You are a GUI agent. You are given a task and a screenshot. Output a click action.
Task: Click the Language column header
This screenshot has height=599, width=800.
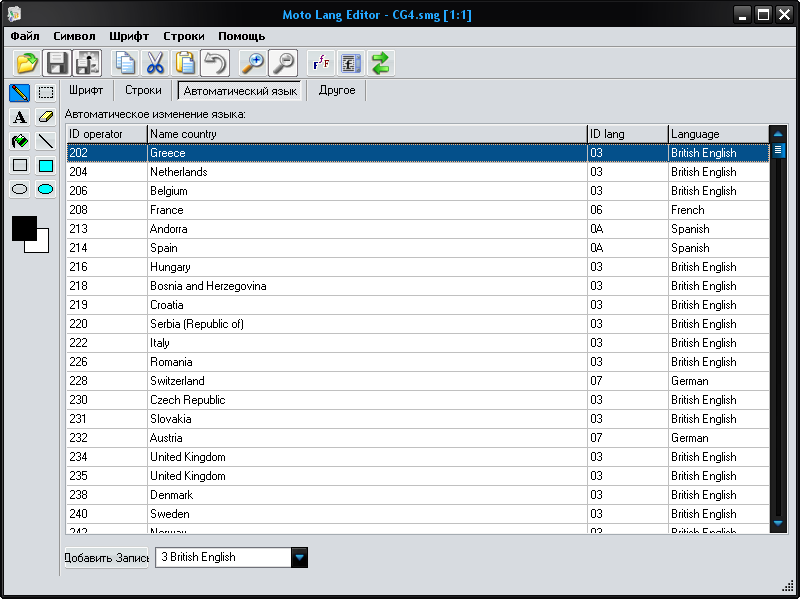pyautogui.click(x=718, y=134)
